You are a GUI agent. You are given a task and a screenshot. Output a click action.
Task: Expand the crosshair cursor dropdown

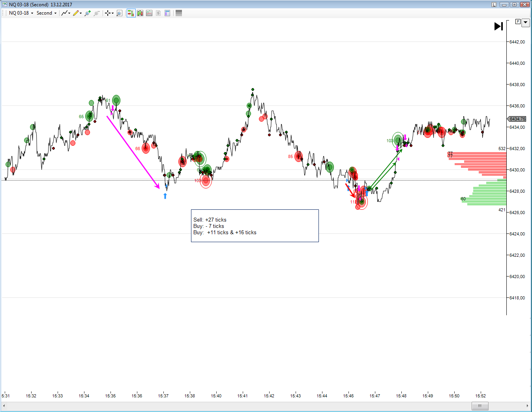coord(109,13)
